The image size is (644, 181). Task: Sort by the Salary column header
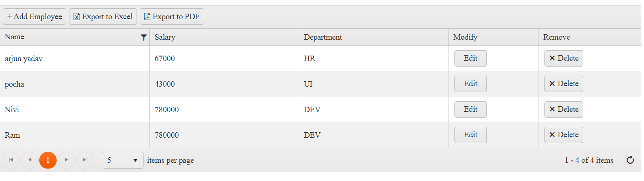point(165,37)
